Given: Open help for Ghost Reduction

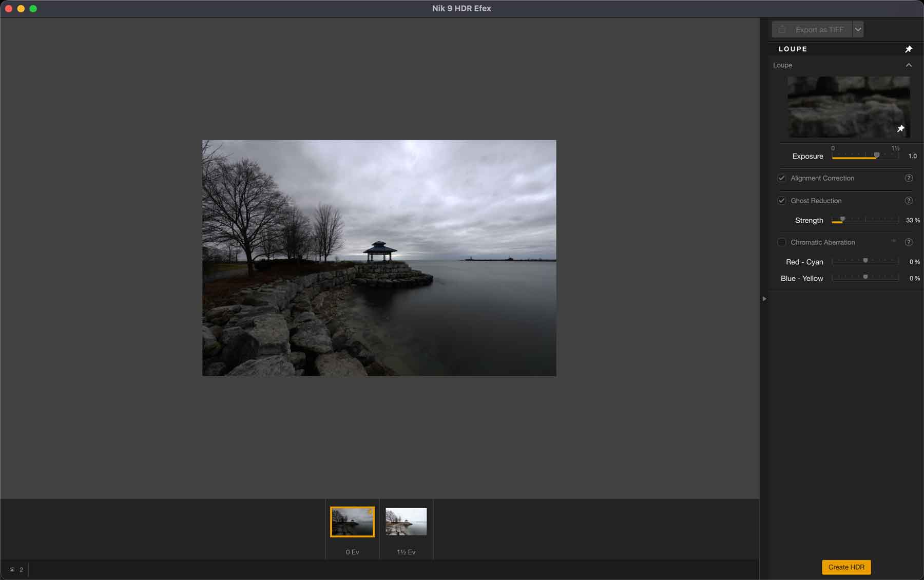Looking at the screenshot, I should pos(908,201).
